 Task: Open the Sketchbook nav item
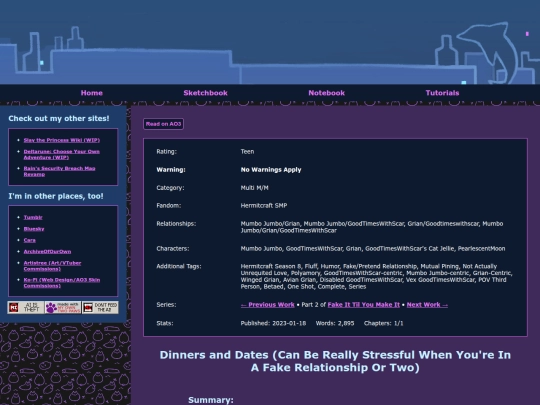205,93
